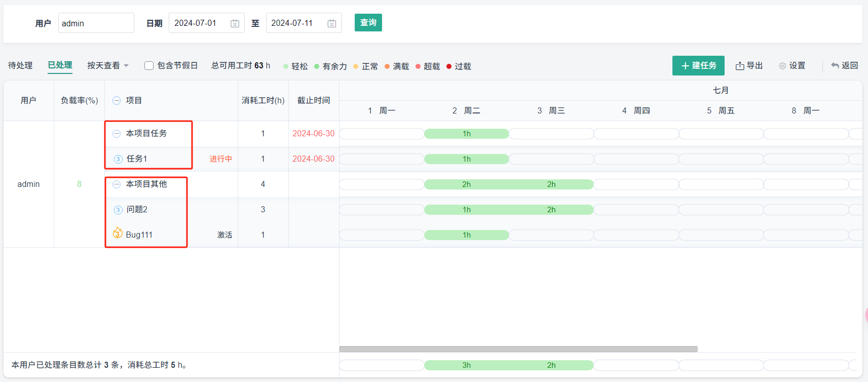
Task: Focus the 用户 input field
Action: coord(96,23)
